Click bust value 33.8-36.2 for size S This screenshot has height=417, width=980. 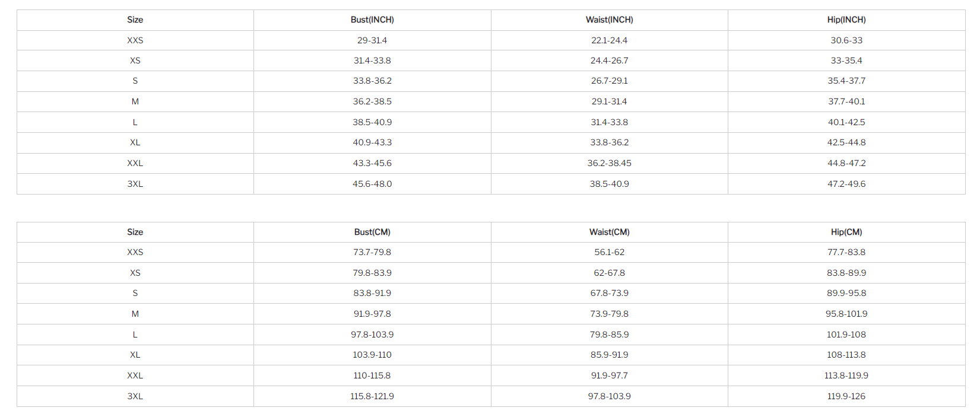372,81
